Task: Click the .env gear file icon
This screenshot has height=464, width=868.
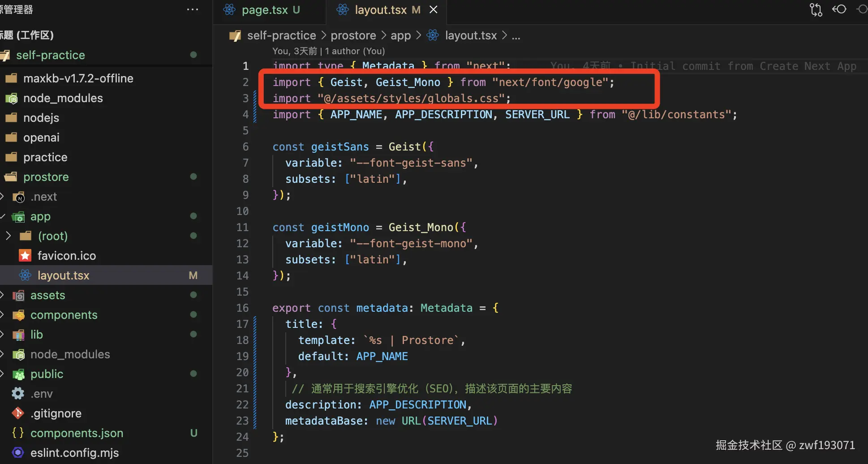Action: [x=18, y=394]
